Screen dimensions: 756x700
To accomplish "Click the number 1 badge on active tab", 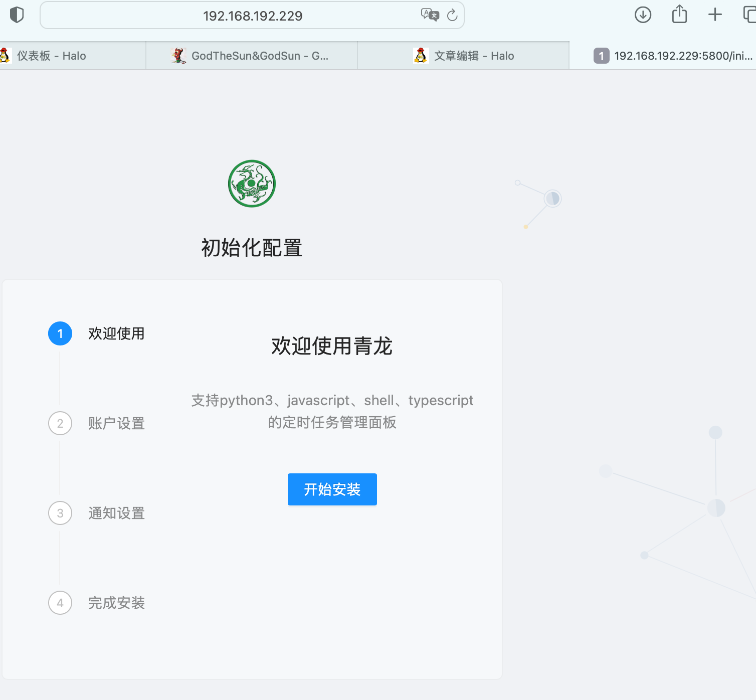I will (602, 56).
